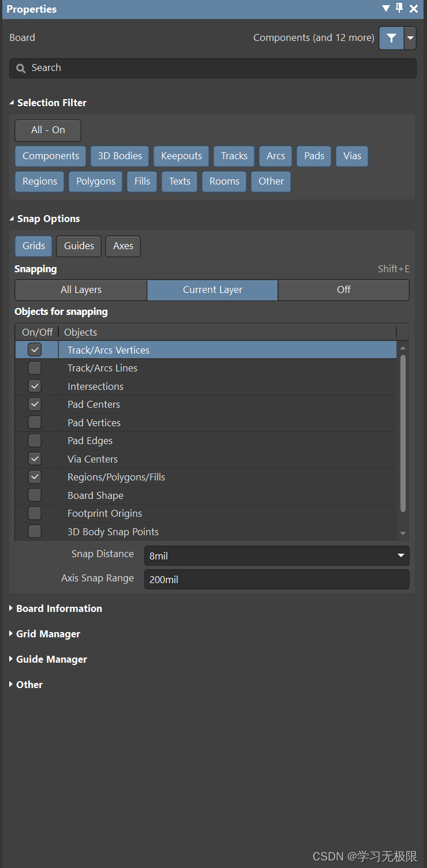Screen dimensions: 427x868
Task: Close the Properties panel
Action: click(x=414, y=9)
